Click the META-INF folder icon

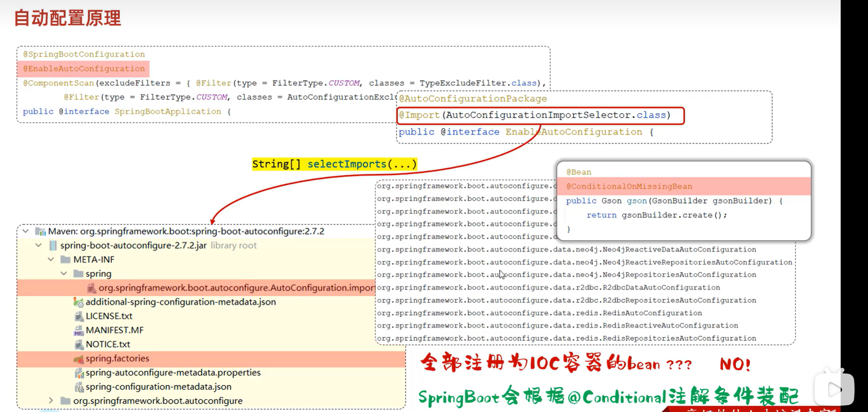(x=65, y=259)
